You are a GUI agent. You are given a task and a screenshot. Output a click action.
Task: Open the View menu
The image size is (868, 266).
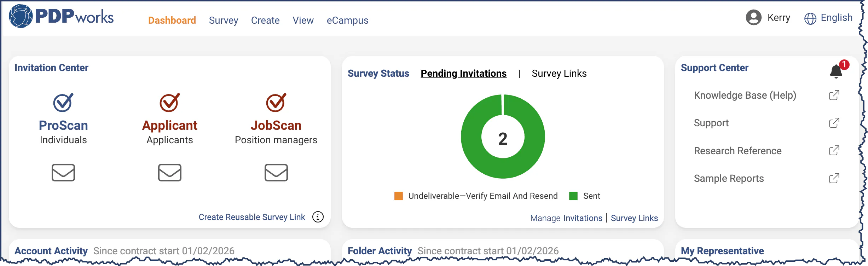pos(303,21)
